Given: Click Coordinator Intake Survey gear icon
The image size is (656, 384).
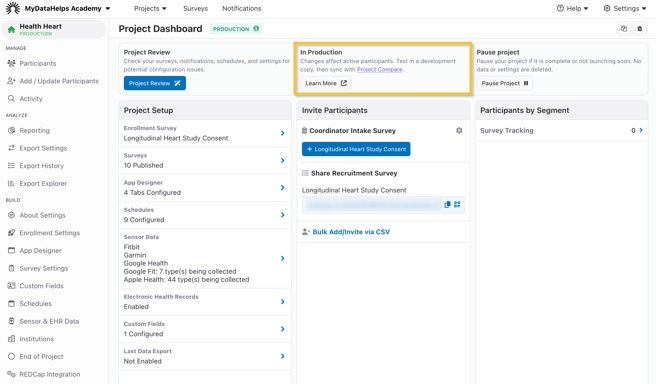Looking at the screenshot, I should 459,131.
